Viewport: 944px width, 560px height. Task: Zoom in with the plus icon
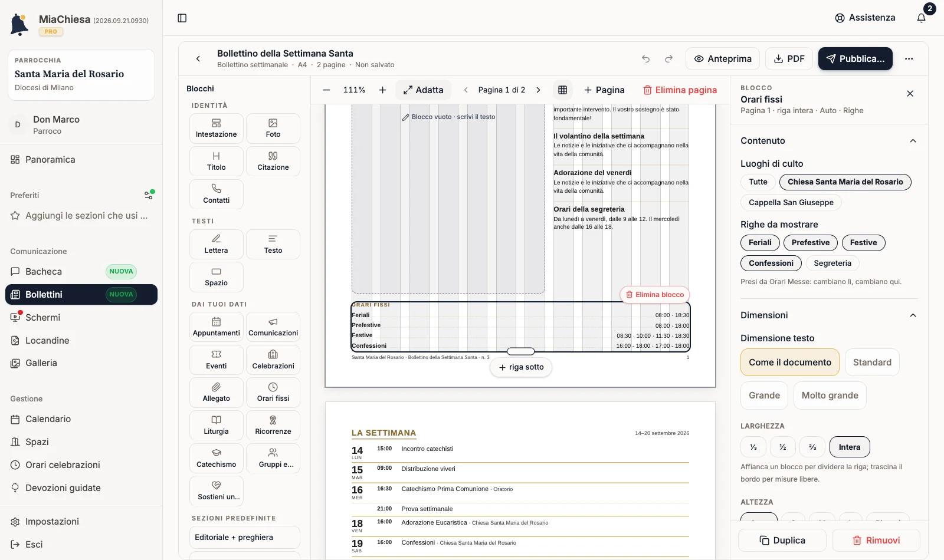click(382, 90)
